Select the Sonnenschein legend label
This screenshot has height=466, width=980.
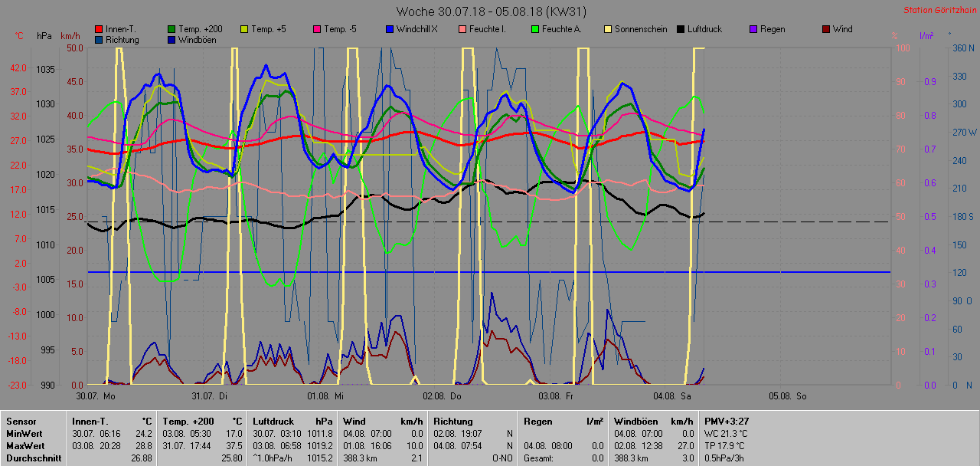point(641,29)
